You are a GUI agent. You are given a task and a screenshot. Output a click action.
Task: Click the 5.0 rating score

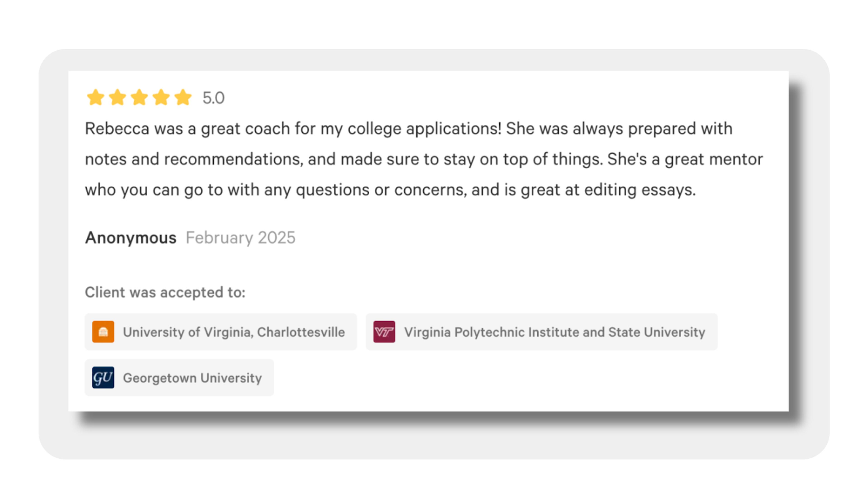click(x=214, y=98)
